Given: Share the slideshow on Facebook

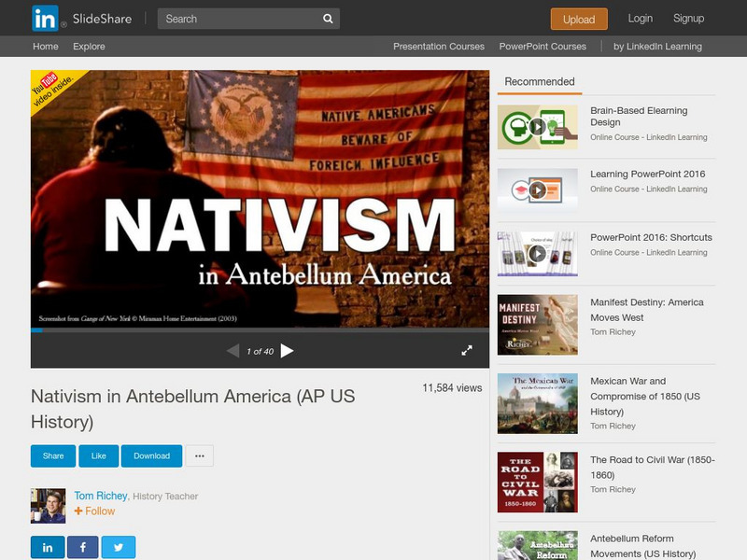Looking at the screenshot, I should tap(83, 549).
